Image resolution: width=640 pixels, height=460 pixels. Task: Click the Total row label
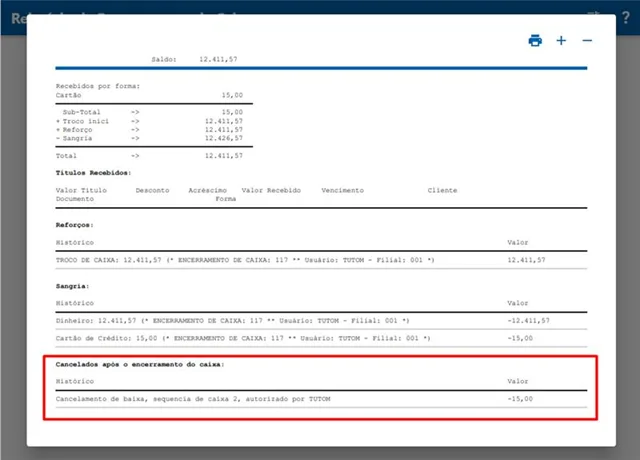pyautogui.click(x=66, y=156)
